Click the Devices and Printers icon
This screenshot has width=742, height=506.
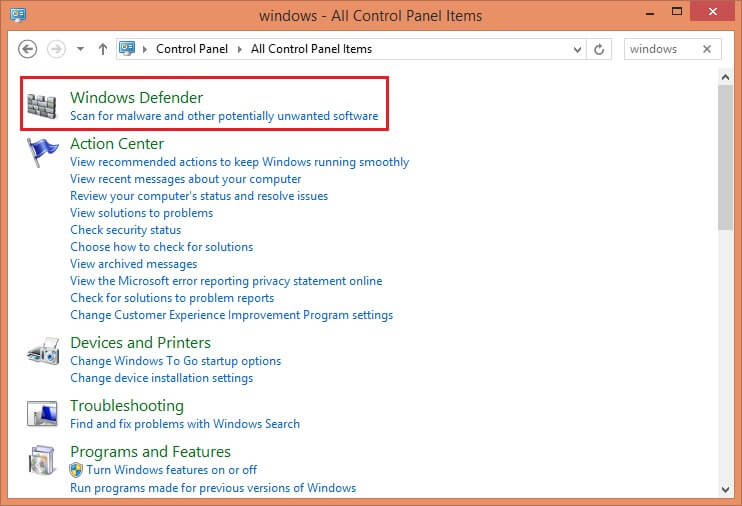coord(43,351)
